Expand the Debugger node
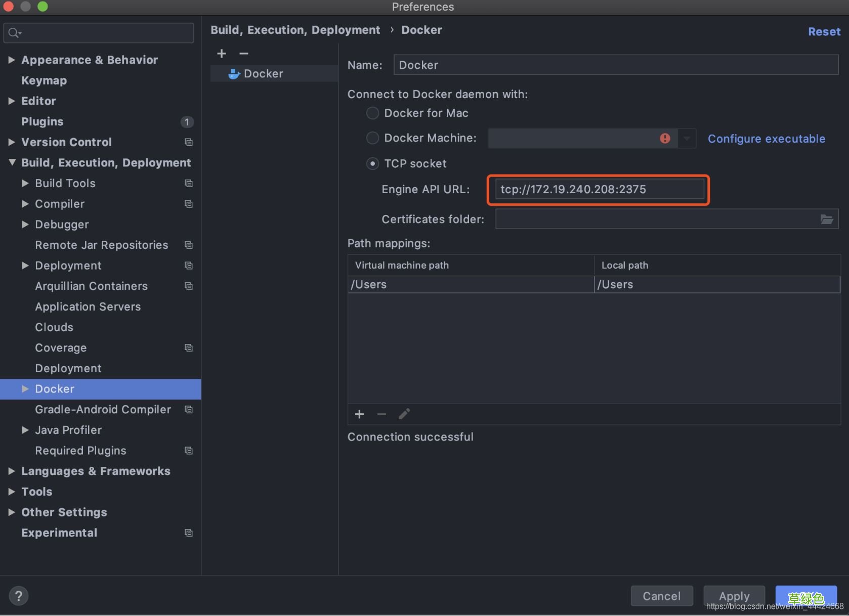 (25, 225)
